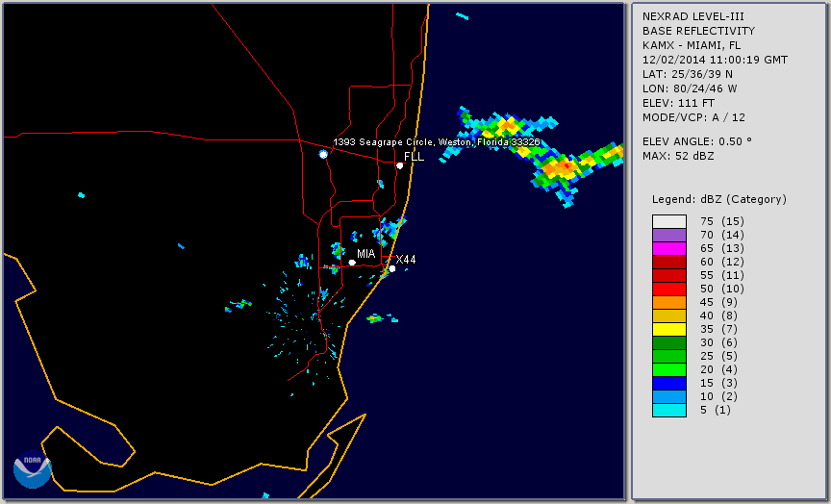This screenshot has width=831, height=504.
Task: Click the 'ELEV ANGLE: 0.50 °' text
Action: tap(697, 141)
